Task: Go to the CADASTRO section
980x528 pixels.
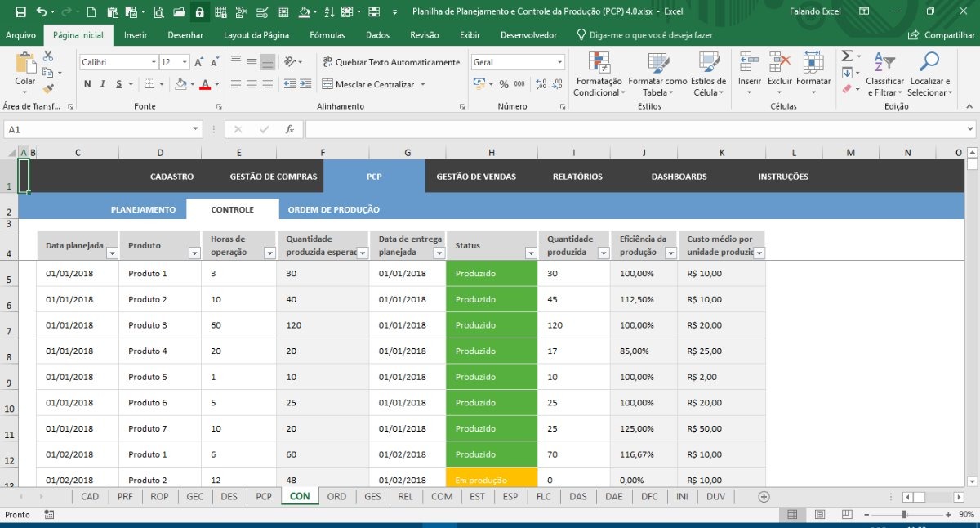Action: (x=171, y=177)
